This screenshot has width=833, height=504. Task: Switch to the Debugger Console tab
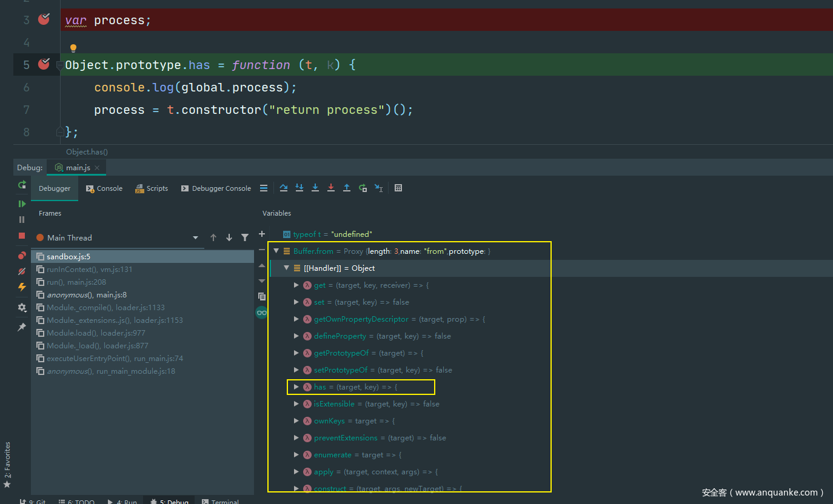click(216, 188)
